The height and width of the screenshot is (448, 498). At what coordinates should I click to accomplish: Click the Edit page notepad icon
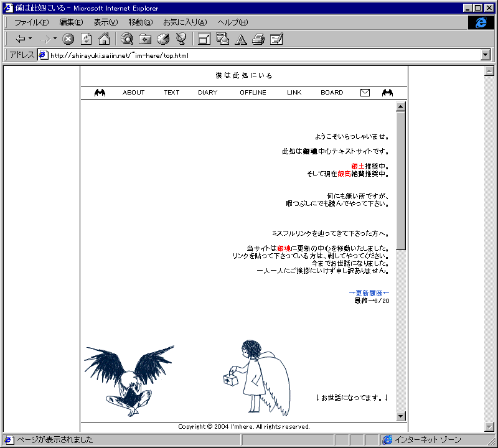(276, 39)
